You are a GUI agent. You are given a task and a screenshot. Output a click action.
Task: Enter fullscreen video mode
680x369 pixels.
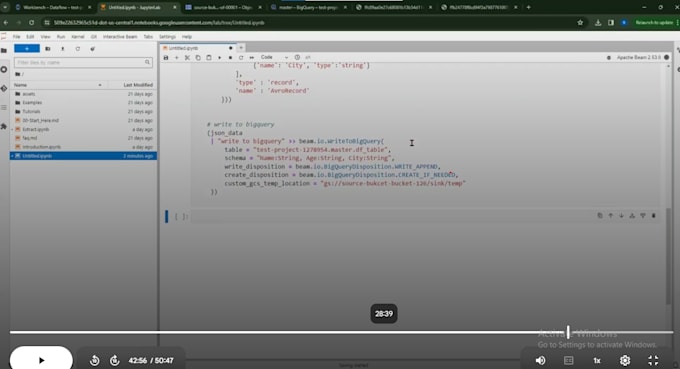coord(653,360)
